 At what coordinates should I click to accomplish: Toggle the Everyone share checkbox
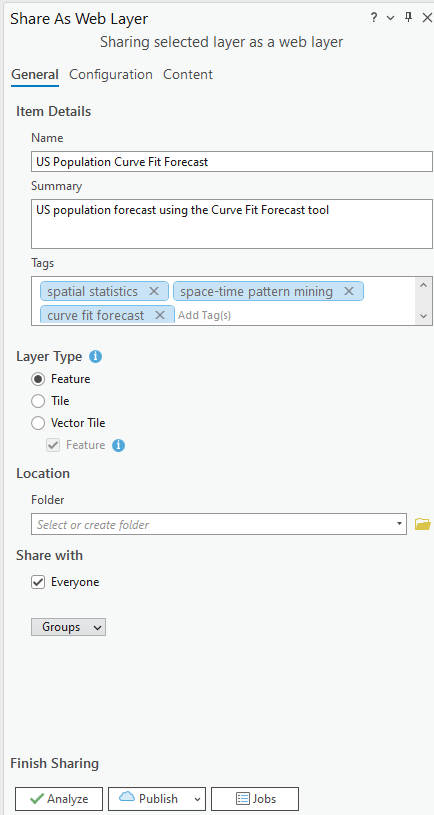(x=38, y=582)
